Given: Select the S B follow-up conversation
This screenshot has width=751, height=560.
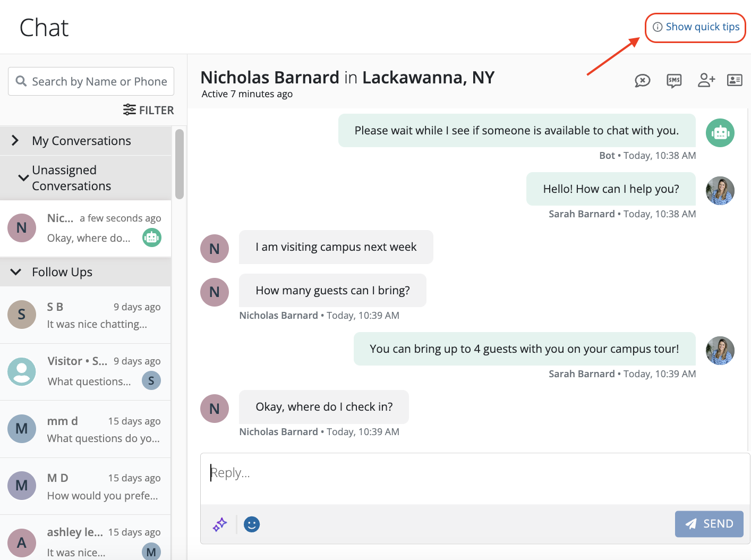Looking at the screenshot, I should 85,315.
